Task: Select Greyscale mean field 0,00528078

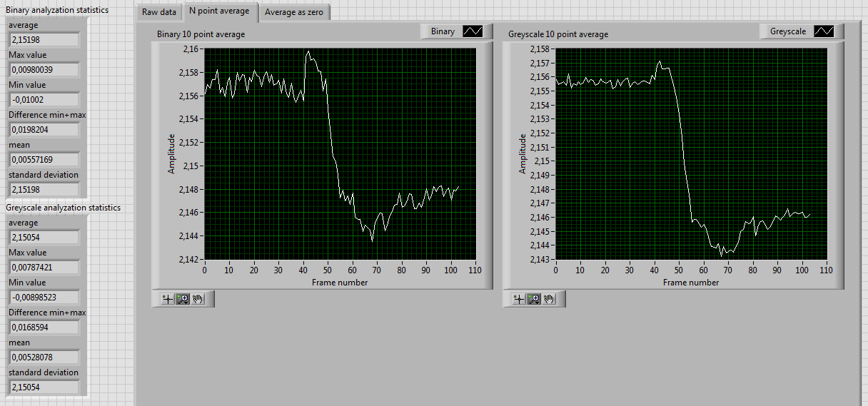Action: [x=44, y=357]
